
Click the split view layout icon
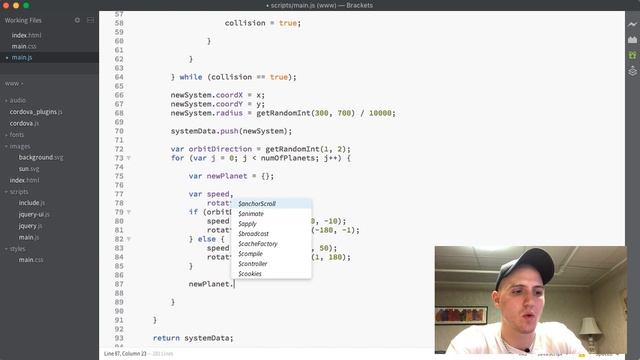(x=91, y=20)
